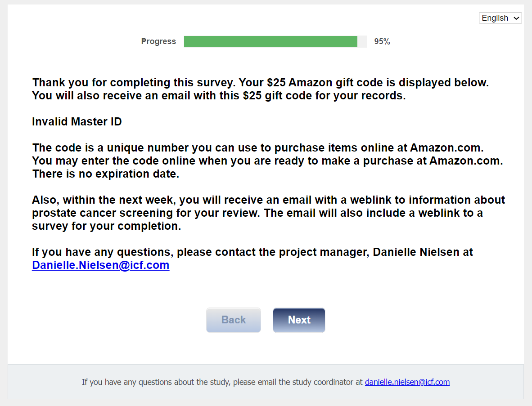Click the unfilled gray end of progress bar

click(362, 42)
